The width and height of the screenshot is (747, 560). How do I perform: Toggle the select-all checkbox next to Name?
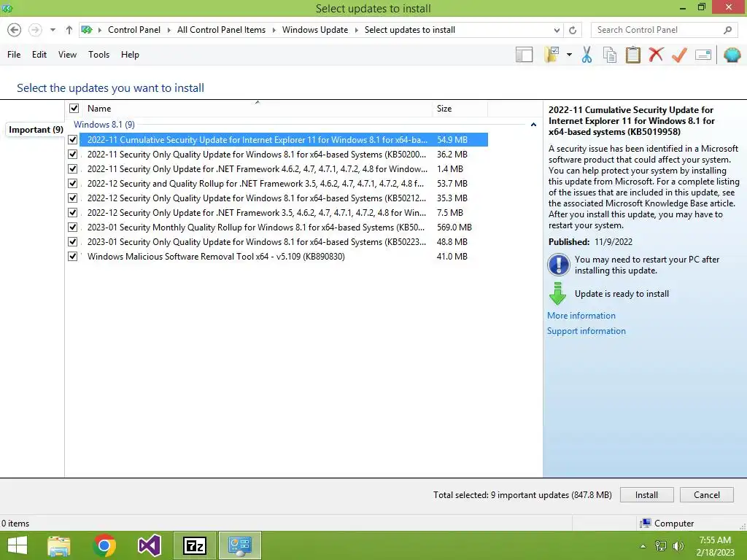click(74, 108)
